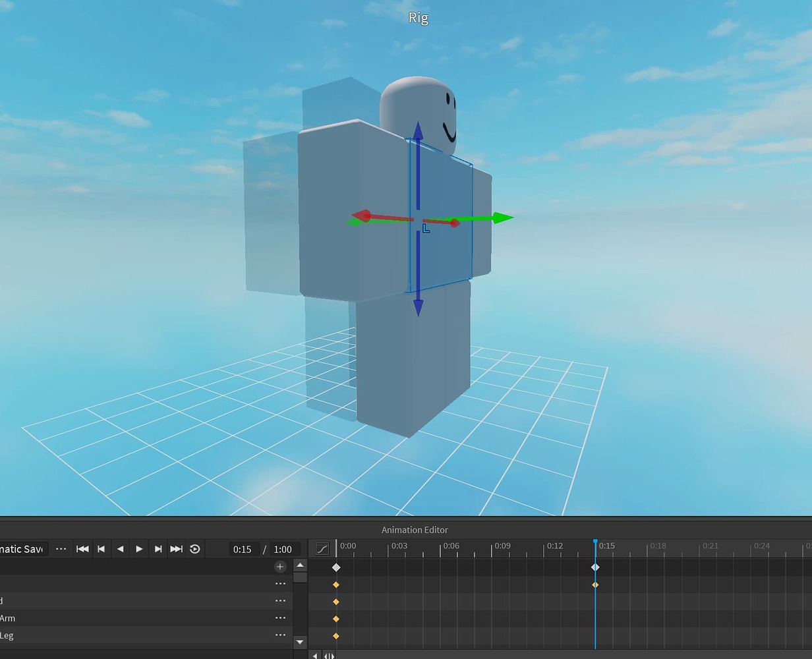812x659 pixels.
Task: Open the options menu for the Arm track
Action: coord(280,617)
